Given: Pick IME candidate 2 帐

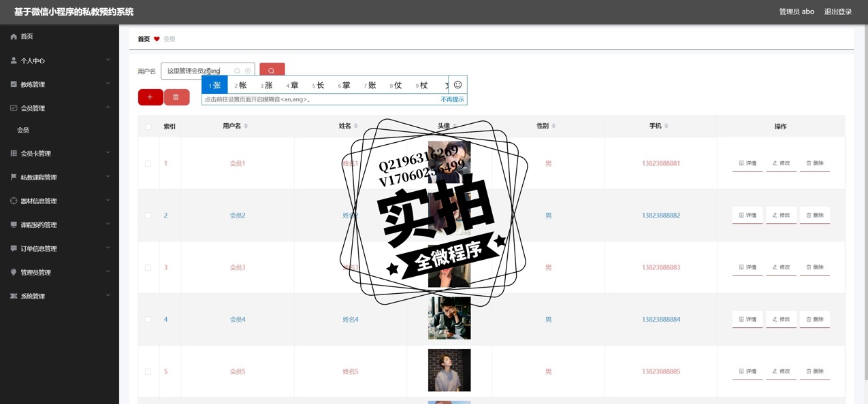Looking at the screenshot, I should (x=240, y=85).
